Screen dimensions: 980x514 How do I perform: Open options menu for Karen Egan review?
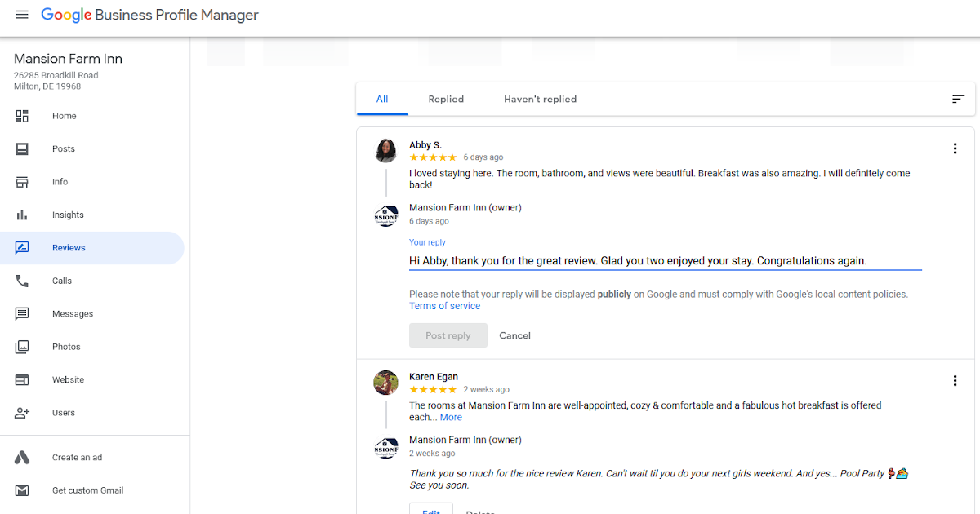(x=955, y=381)
